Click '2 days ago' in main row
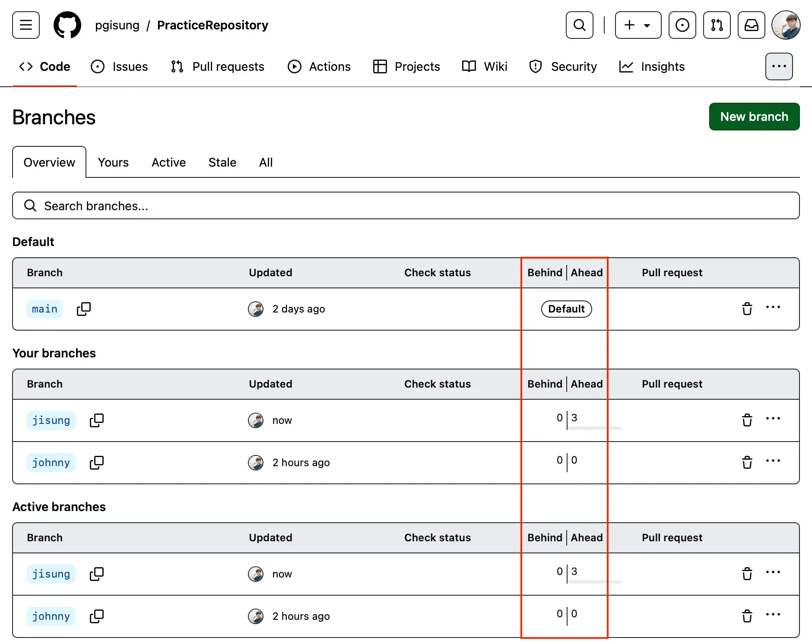The height and width of the screenshot is (644, 812). click(x=299, y=309)
